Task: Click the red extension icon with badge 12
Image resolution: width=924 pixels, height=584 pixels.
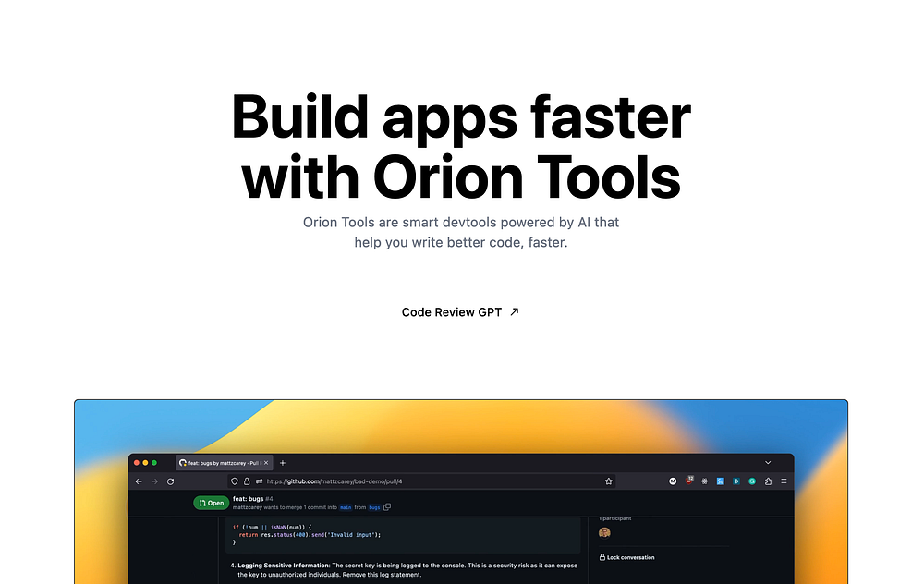Action: point(689,481)
